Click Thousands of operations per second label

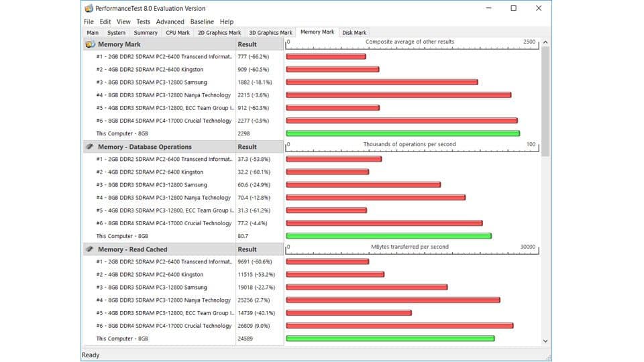click(409, 145)
